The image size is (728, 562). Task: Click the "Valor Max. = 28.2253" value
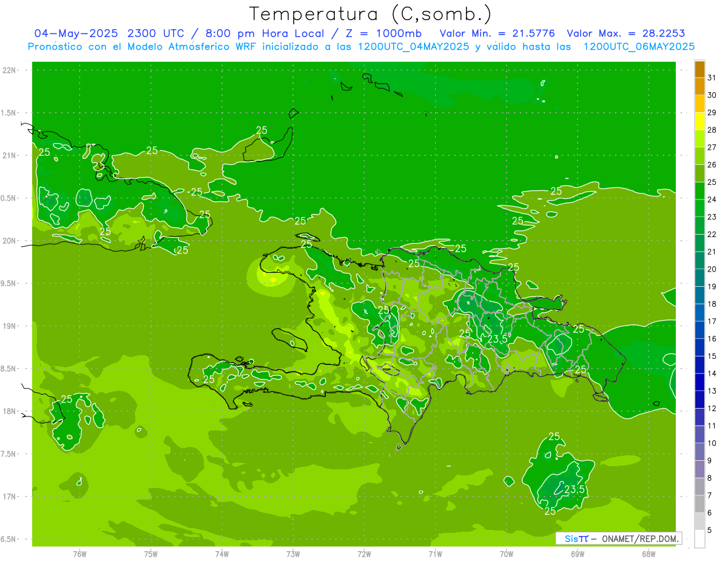[625, 33]
